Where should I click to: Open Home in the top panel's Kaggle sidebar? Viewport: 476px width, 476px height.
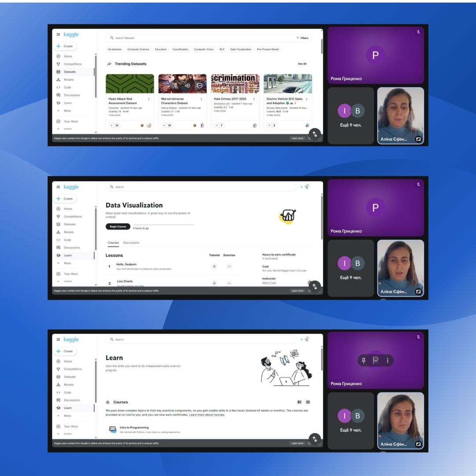pos(68,56)
